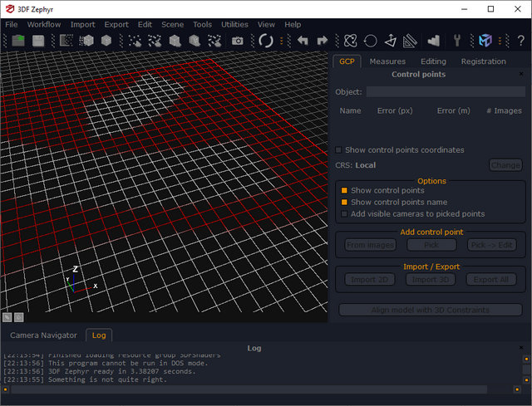The image size is (532, 406).
Task: Click the Export All button
Action: click(x=491, y=280)
